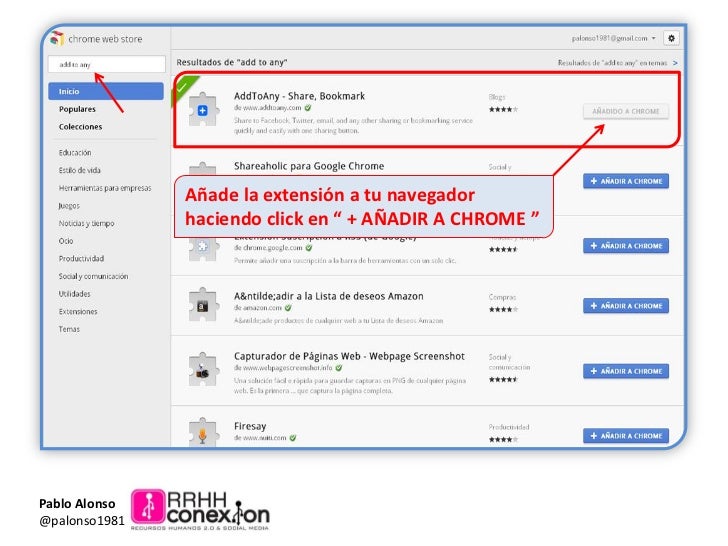
Task: Click 'Productividad' label on Firesay row
Action: click(509, 427)
